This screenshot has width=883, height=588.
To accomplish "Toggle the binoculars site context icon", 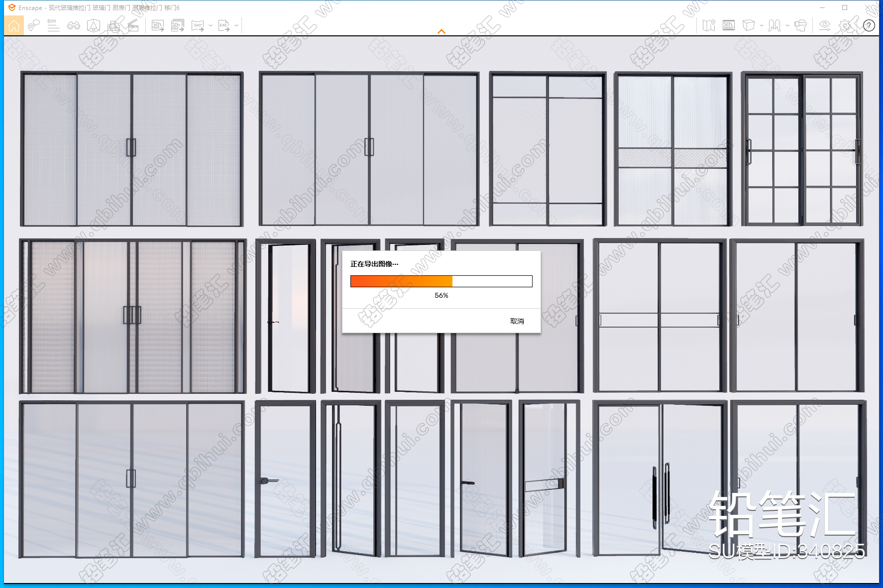I will pos(74,25).
